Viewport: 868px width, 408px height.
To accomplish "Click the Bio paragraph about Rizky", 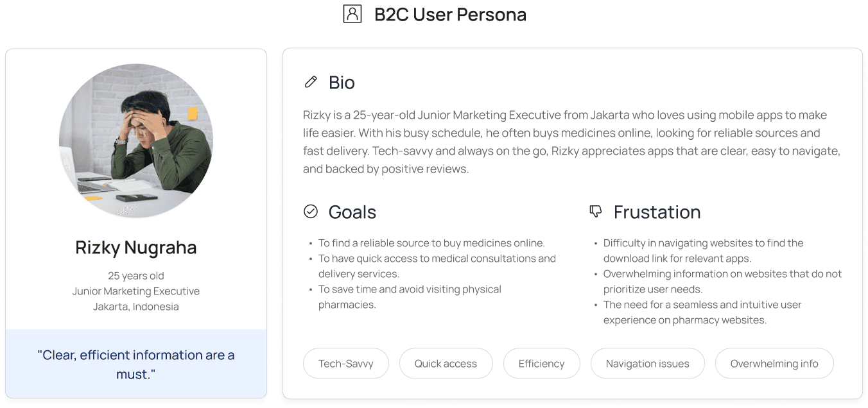I will [x=571, y=142].
